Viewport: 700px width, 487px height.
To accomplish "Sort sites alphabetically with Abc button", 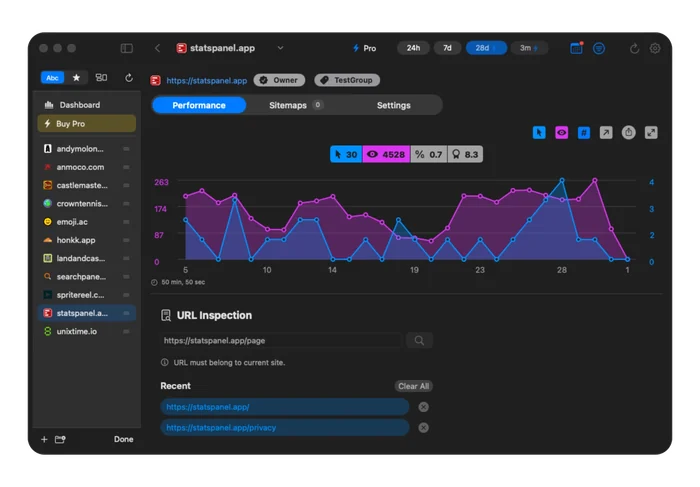I will pyautogui.click(x=53, y=78).
